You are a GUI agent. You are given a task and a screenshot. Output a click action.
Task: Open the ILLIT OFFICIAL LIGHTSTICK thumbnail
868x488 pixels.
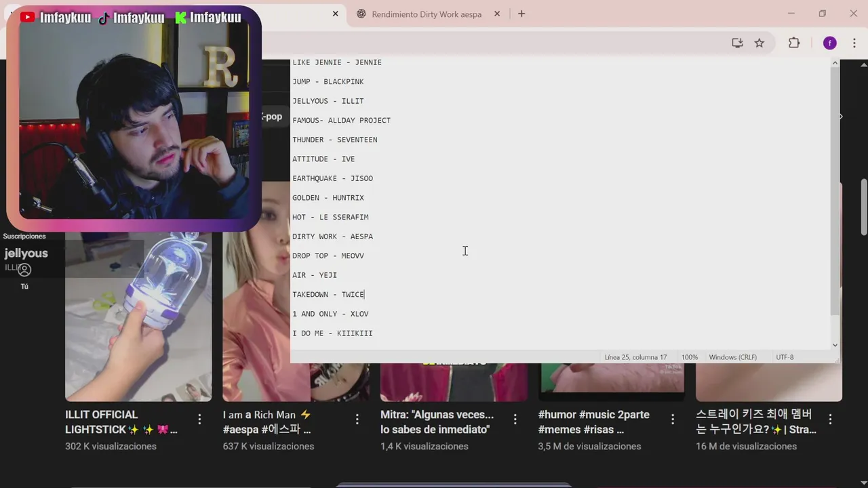[138, 317]
